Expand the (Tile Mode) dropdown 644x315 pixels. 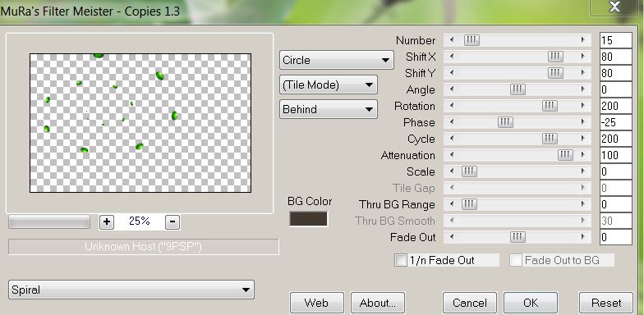click(329, 85)
